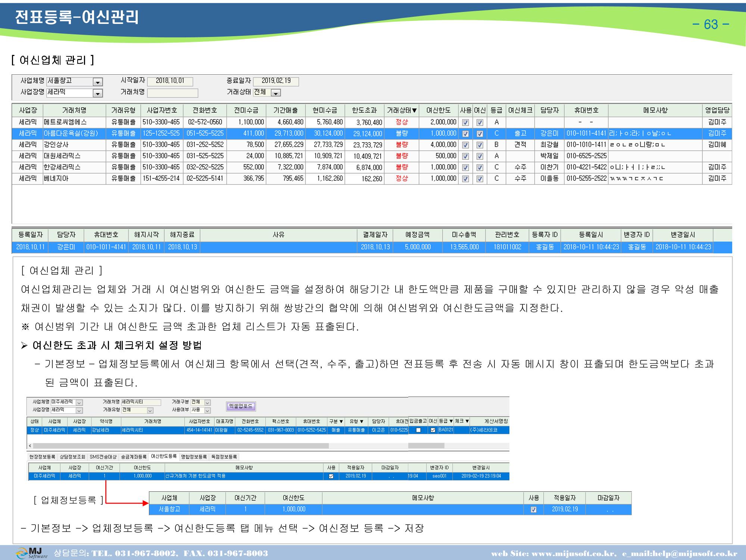The height and width of the screenshot is (560, 746).
Task: Click the 한도초과 column header
Action: [364, 111]
